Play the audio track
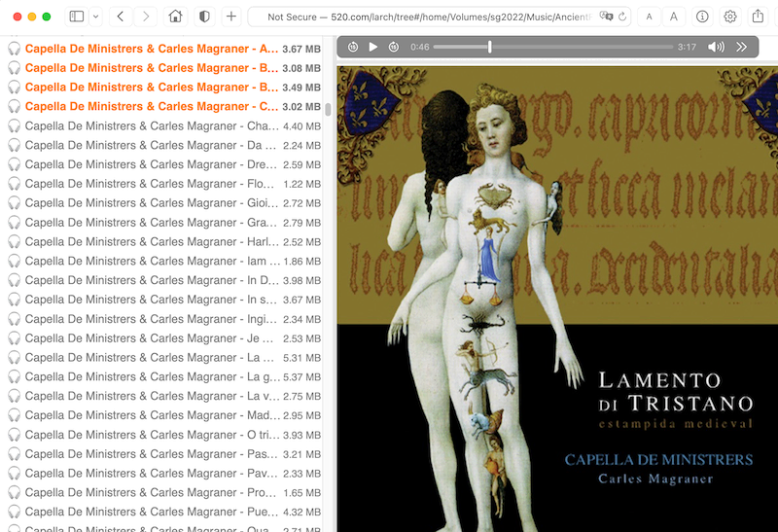Viewport: 778px width, 532px height. pyautogui.click(x=373, y=47)
